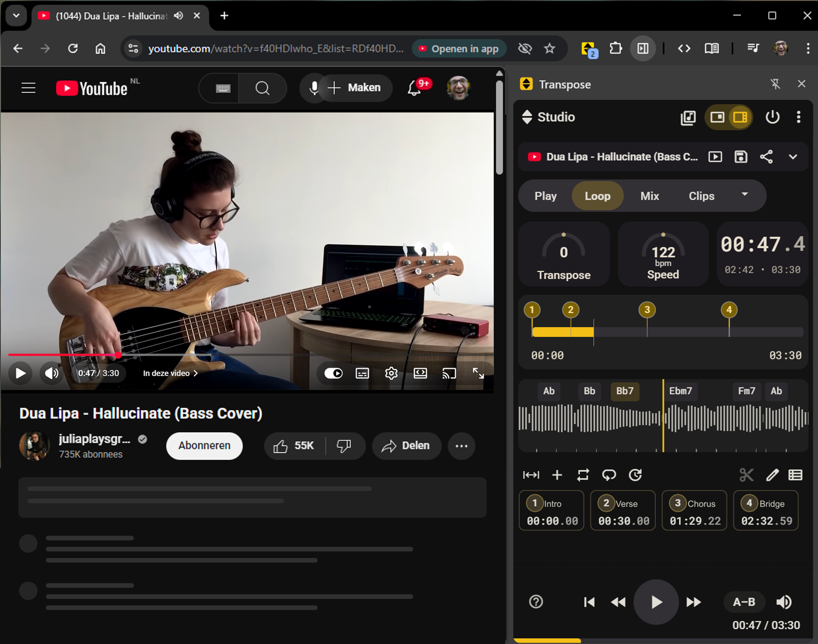Open the Studio mode selector
The image size is (818, 644).
pos(548,117)
